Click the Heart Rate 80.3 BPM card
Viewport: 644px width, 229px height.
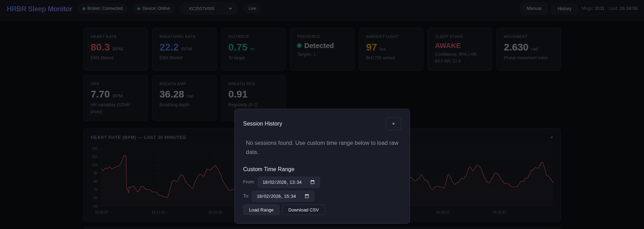point(116,49)
